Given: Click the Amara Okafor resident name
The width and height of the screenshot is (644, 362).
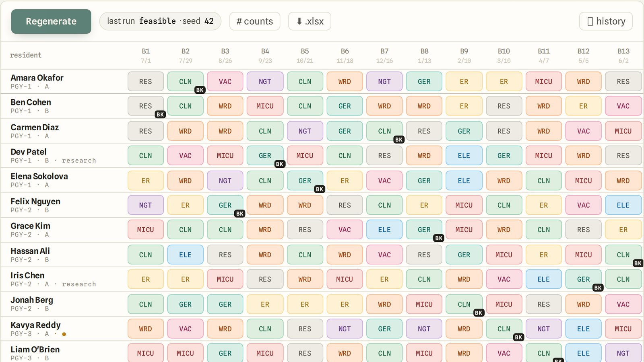Looking at the screenshot, I should [37, 78].
